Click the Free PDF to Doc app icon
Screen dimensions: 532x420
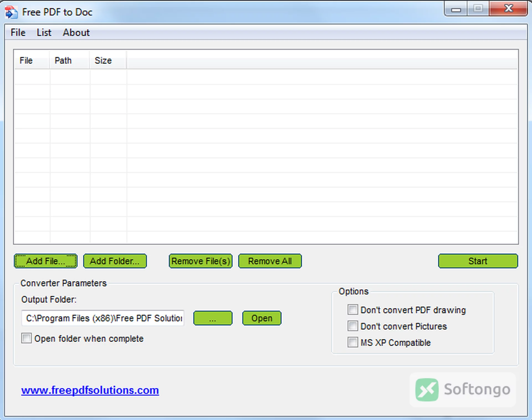(x=11, y=12)
